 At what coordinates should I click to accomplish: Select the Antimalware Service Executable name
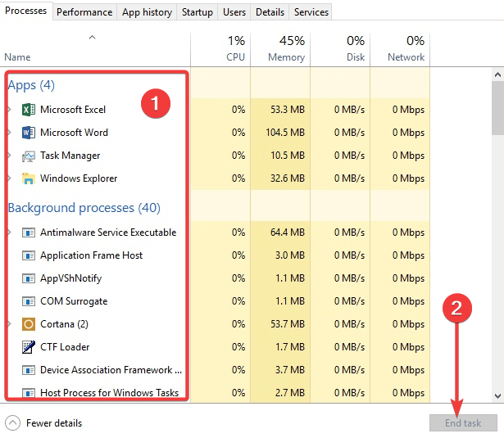point(108,233)
